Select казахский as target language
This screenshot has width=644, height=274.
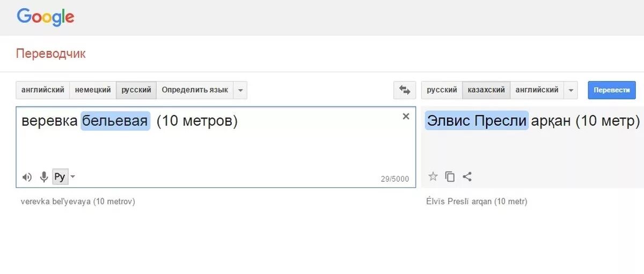tap(486, 90)
